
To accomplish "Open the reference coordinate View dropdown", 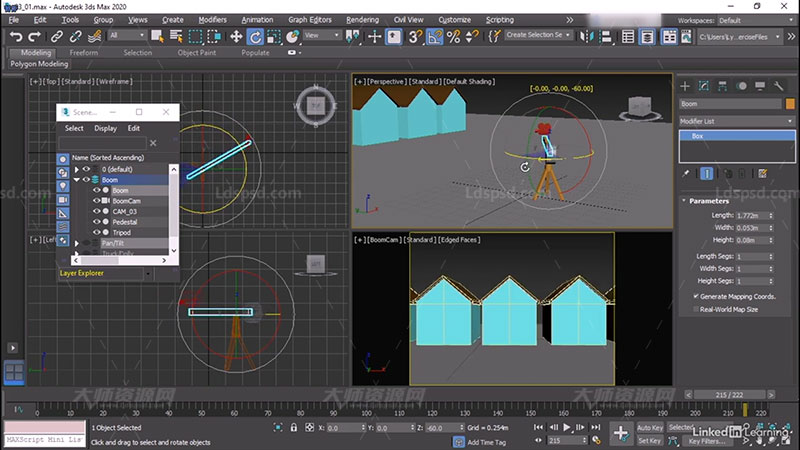I will (x=322, y=35).
